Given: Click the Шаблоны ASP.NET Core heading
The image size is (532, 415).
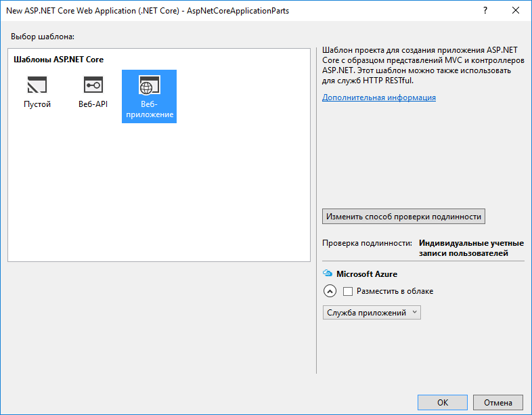Looking at the screenshot, I should [58, 60].
